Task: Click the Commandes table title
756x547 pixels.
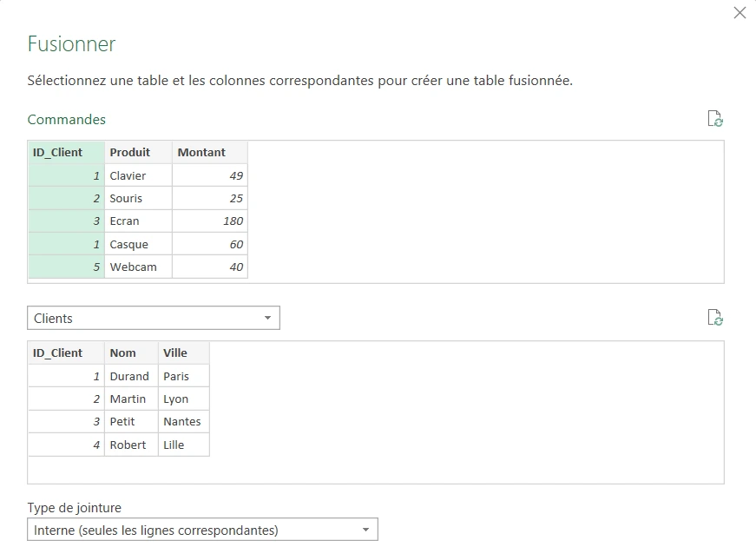Action: tap(67, 119)
